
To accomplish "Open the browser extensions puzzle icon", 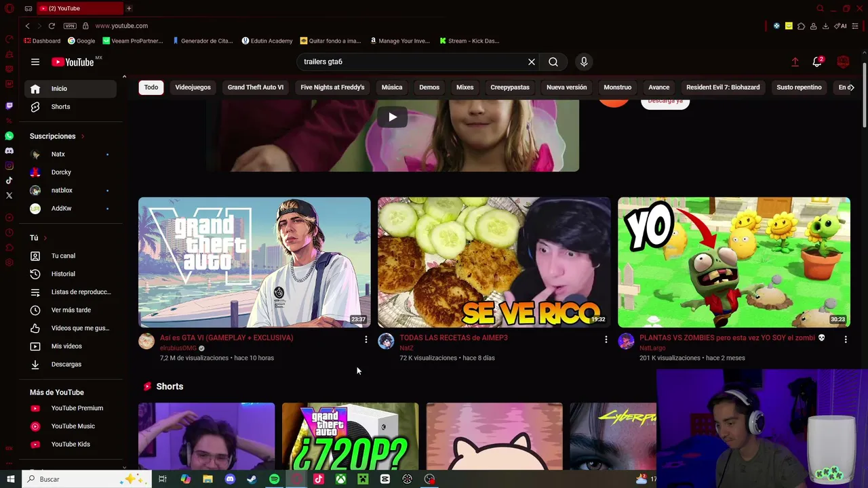I will [x=801, y=26].
